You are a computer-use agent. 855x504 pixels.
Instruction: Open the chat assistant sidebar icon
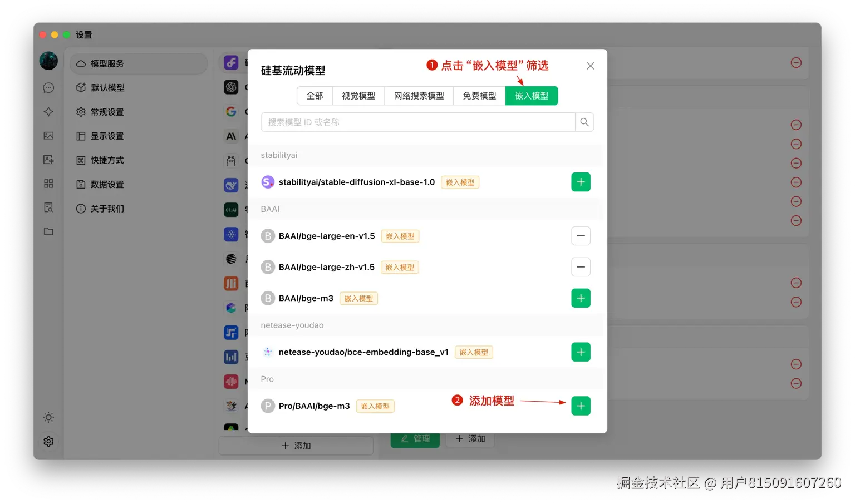(x=48, y=88)
